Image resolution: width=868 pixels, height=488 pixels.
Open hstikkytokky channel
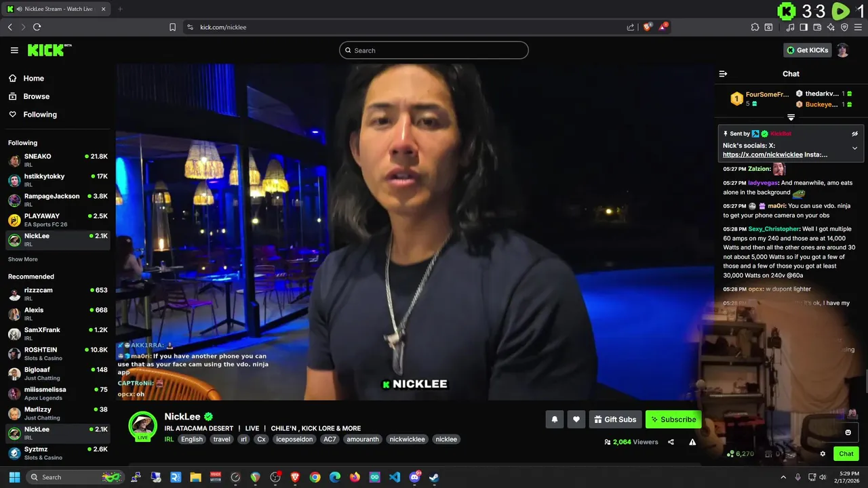pos(58,180)
